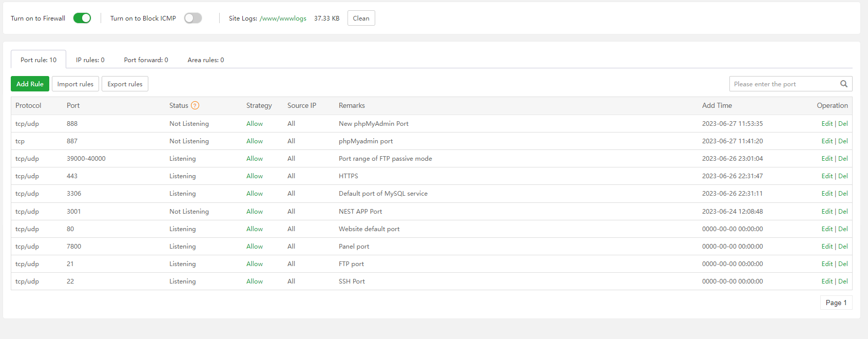Screen dimensions: 868x339
Task: Click the Export rules button
Action: click(x=125, y=84)
